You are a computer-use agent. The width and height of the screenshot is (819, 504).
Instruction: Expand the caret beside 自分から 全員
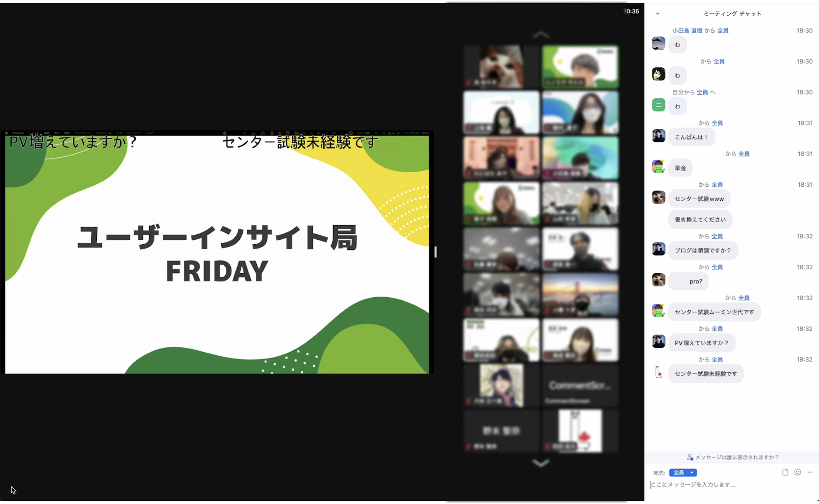coord(713,92)
